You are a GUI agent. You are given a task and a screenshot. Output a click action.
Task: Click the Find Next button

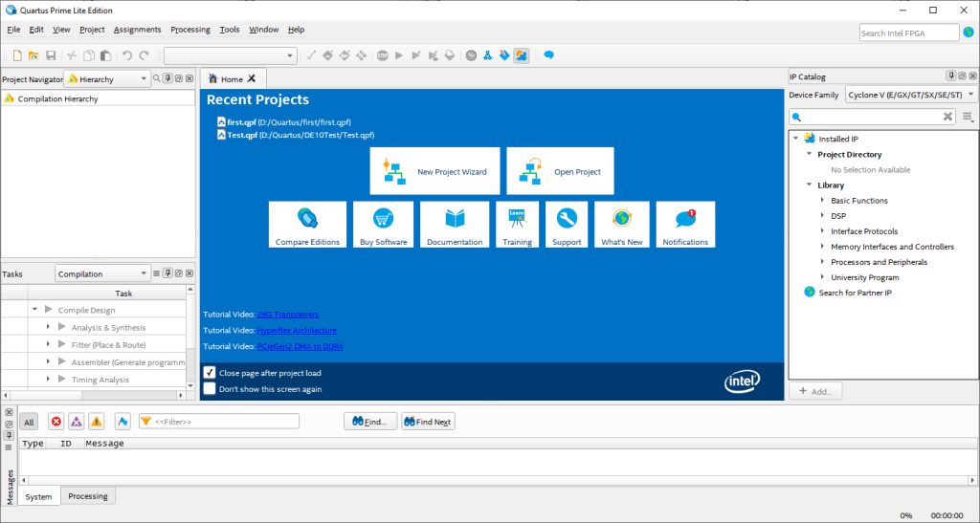(428, 422)
